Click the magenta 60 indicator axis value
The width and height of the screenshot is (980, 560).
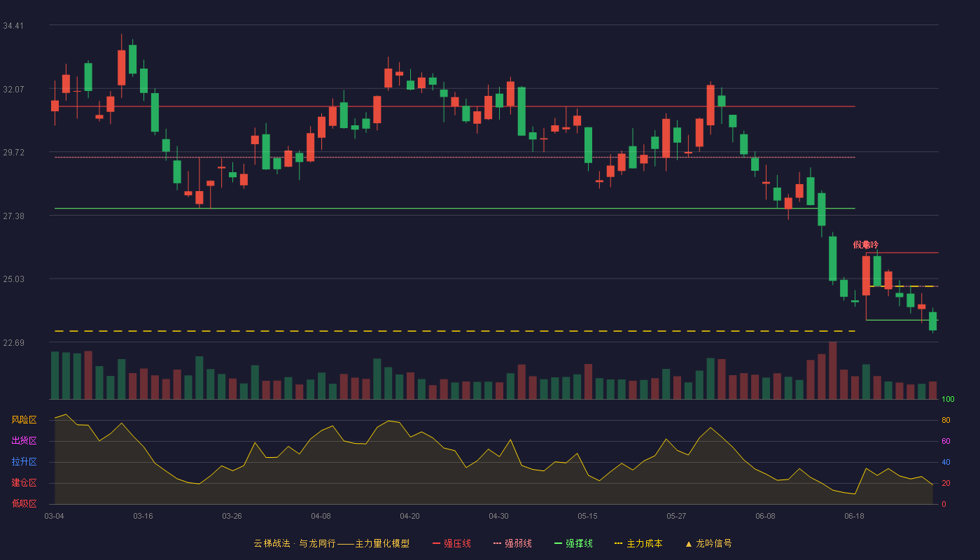[x=946, y=442]
